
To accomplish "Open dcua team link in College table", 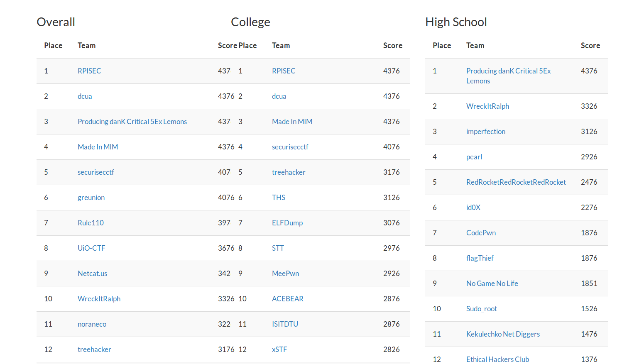I will (279, 96).
